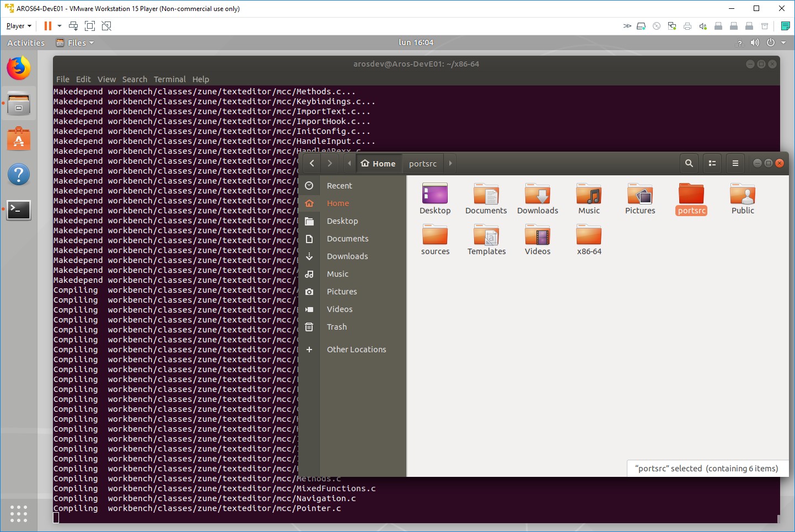Click the chevron after portsrc in path bar
The height and width of the screenshot is (532, 795).
[450, 163]
